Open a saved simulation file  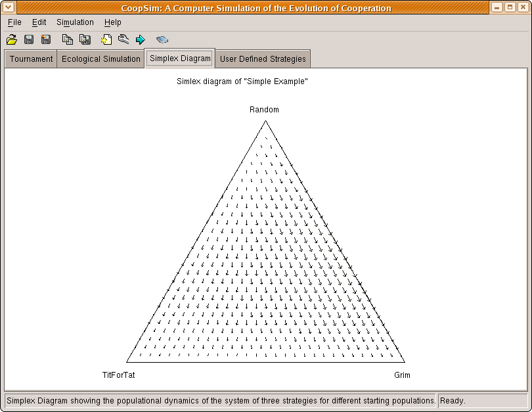click(x=12, y=39)
